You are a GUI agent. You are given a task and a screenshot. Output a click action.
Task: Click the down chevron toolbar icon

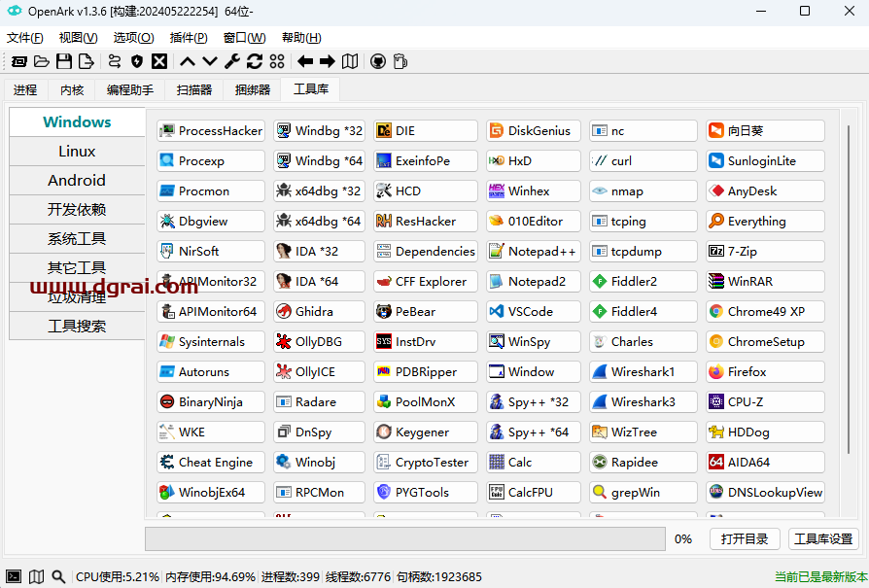pos(210,61)
